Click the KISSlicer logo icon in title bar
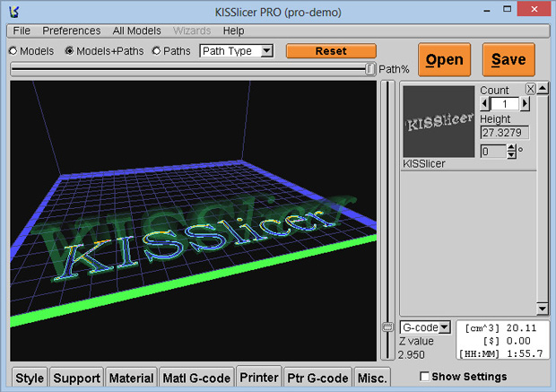556x392 pixels. point(14,12)
